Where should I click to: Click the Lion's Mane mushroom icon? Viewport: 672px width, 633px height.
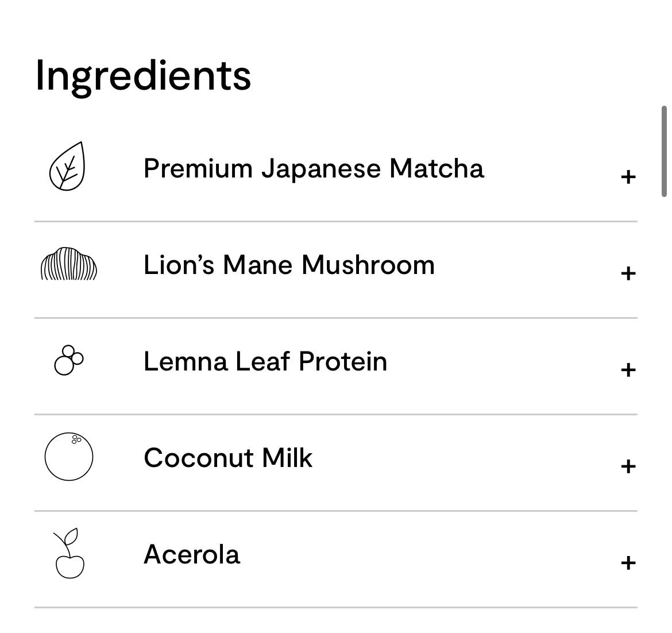[x=69, y=264]
